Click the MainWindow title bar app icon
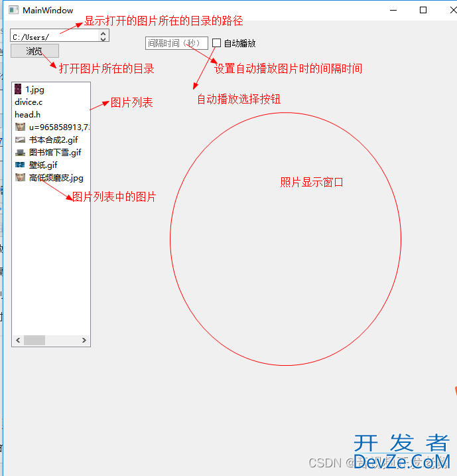Screen dimensions: 457x476 tap(13, 10)
